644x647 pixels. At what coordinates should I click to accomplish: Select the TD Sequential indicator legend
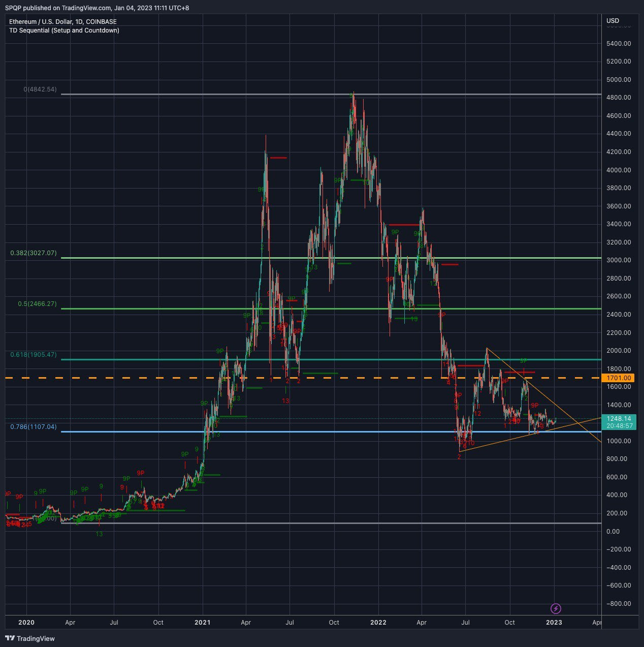[64, 30]
